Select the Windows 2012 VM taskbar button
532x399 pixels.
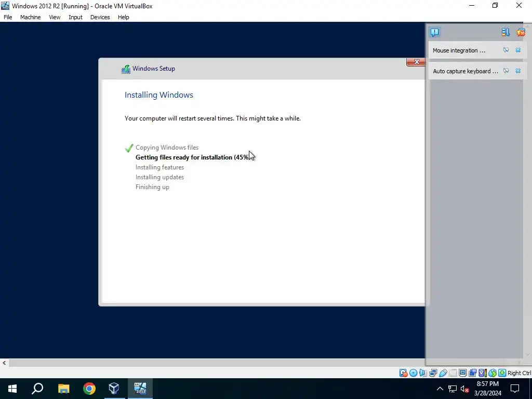tap(140, 389)
